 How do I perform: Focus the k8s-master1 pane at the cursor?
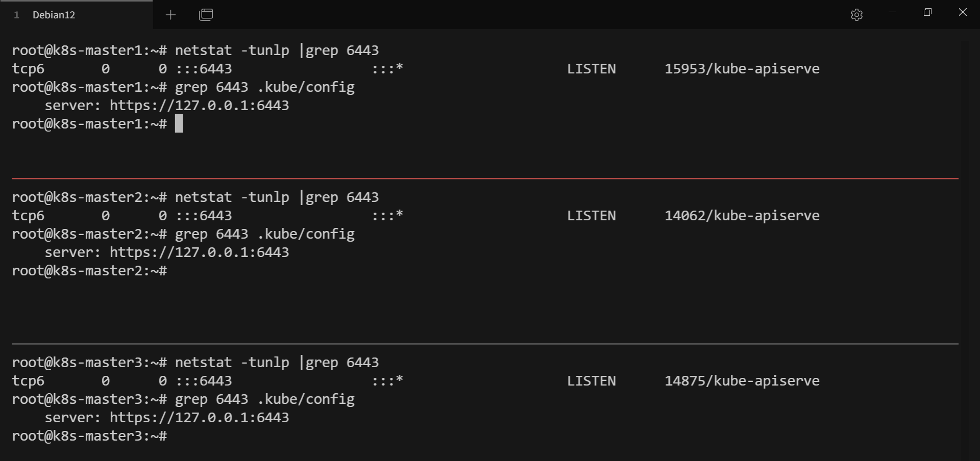(179, 123)
